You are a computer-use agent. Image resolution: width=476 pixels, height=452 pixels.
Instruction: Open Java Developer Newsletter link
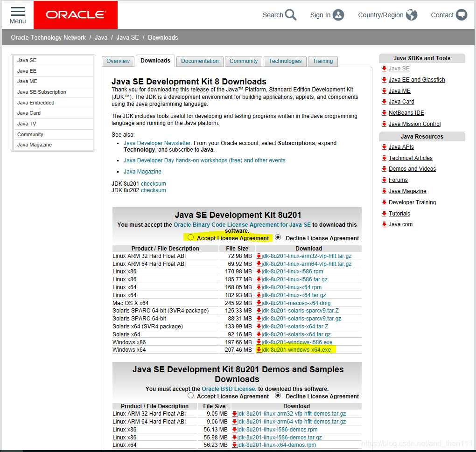(x=157, y=143)
